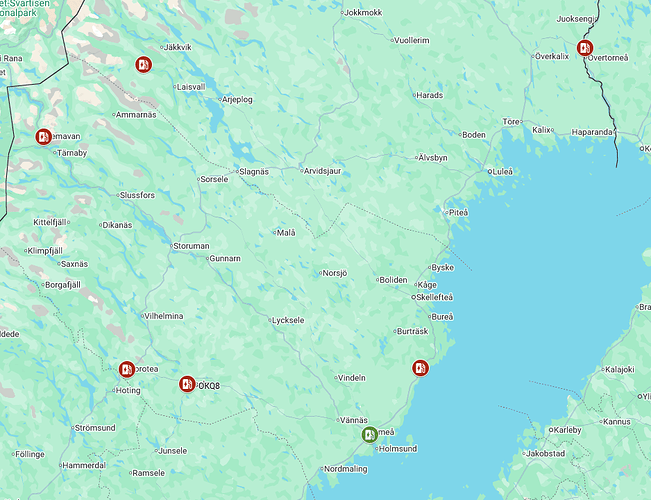This screenshot has width=651, height=500.
Task: Click the green charging station marker at Umeå
Action: (370, 435)
